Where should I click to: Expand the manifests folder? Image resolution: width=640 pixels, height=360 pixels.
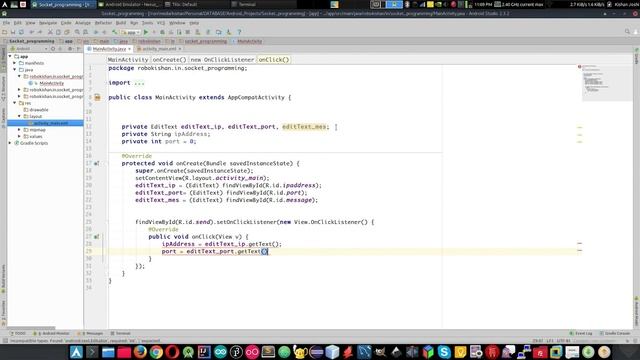(15, 63)
